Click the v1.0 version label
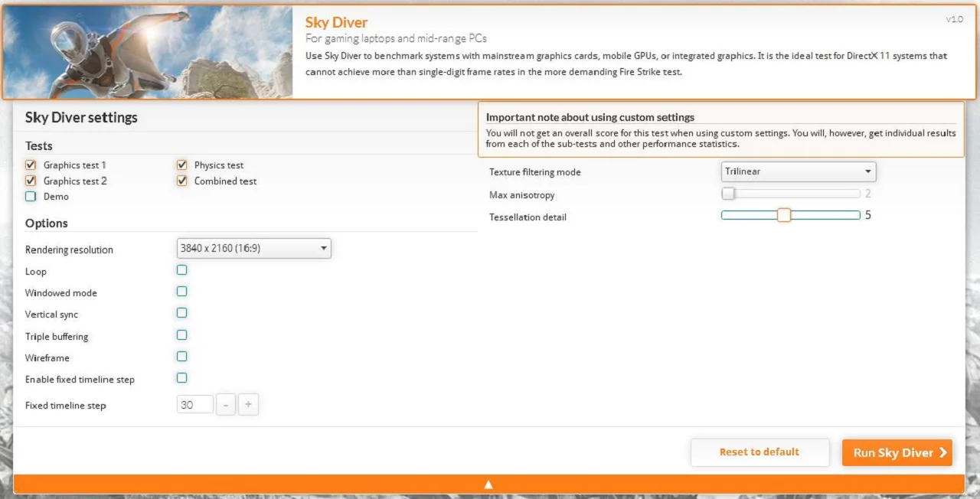Image resolution: width=980 pixels, height=499 pixels. point(954,19)
